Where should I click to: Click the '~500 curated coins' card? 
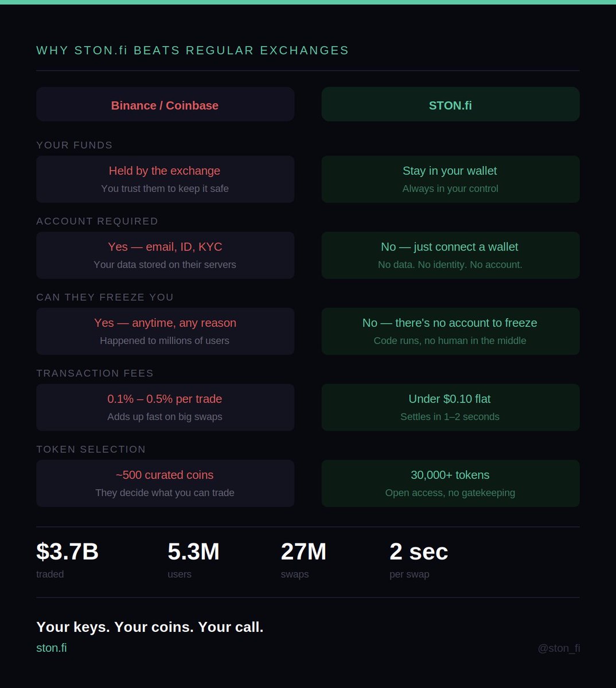pos(165,483)
